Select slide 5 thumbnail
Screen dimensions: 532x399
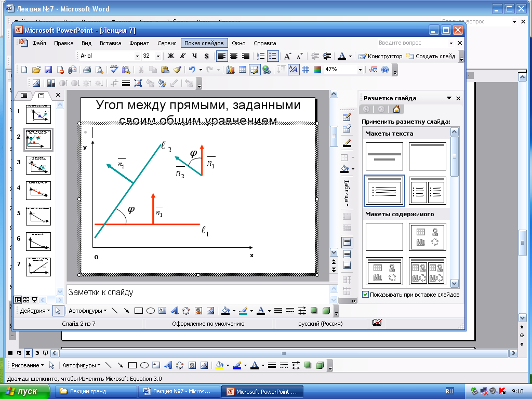click(x=38, y=216)
